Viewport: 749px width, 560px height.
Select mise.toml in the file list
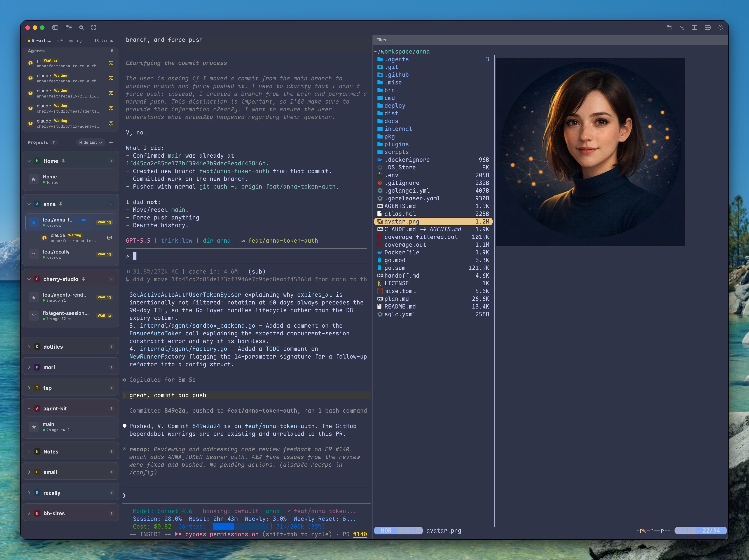(433, 291)
